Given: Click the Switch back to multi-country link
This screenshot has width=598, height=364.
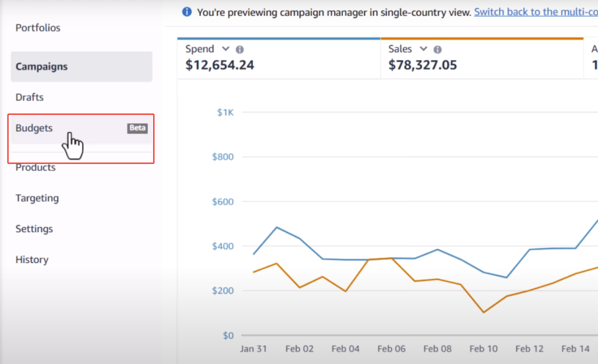Looking at the screenshot, I should tap(536, 12).
